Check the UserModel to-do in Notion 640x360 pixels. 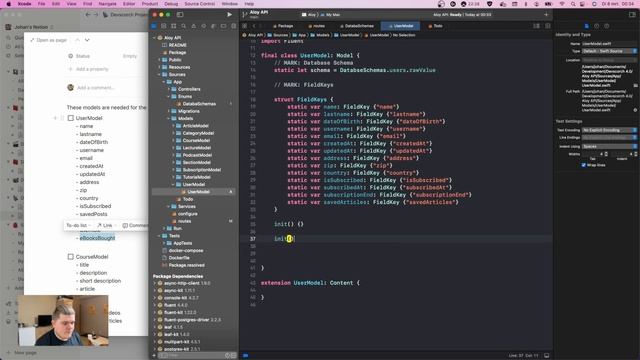(x=71, y=118)
